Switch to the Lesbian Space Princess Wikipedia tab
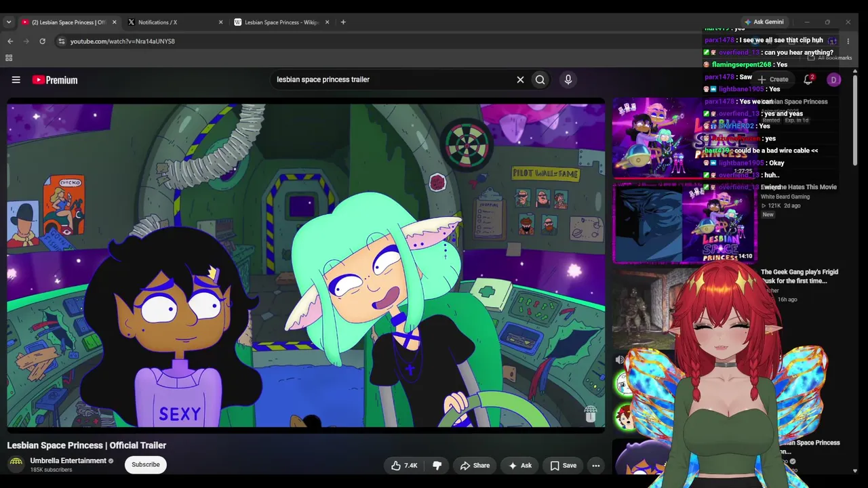868x488 pixels. pos(281,22)
